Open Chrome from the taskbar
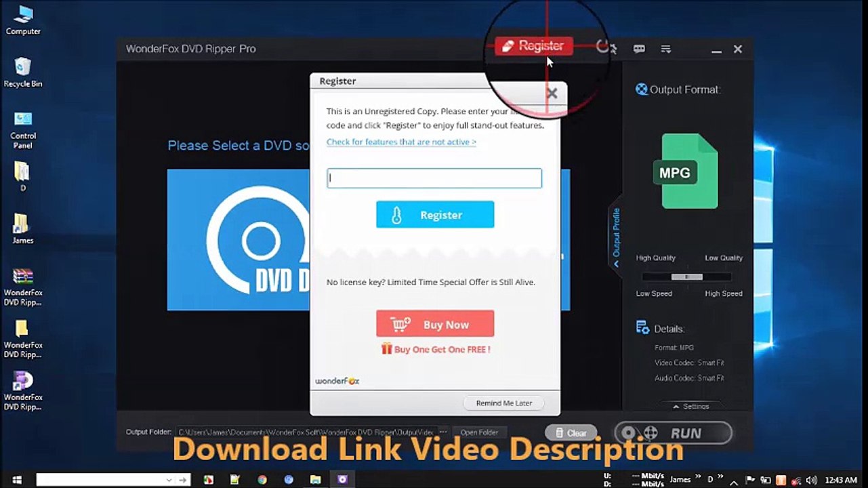This screenshot has height=488, width=868. pos(262,480)
